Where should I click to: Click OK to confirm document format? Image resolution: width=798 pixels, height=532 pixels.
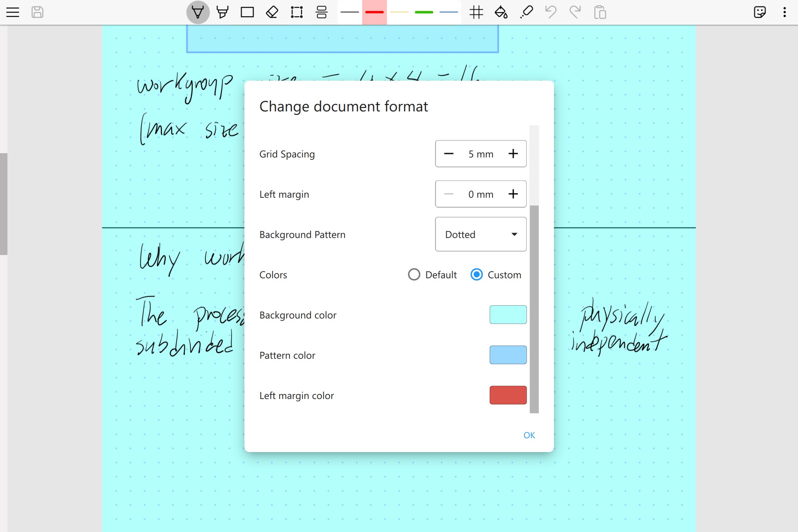pos(529,435)
